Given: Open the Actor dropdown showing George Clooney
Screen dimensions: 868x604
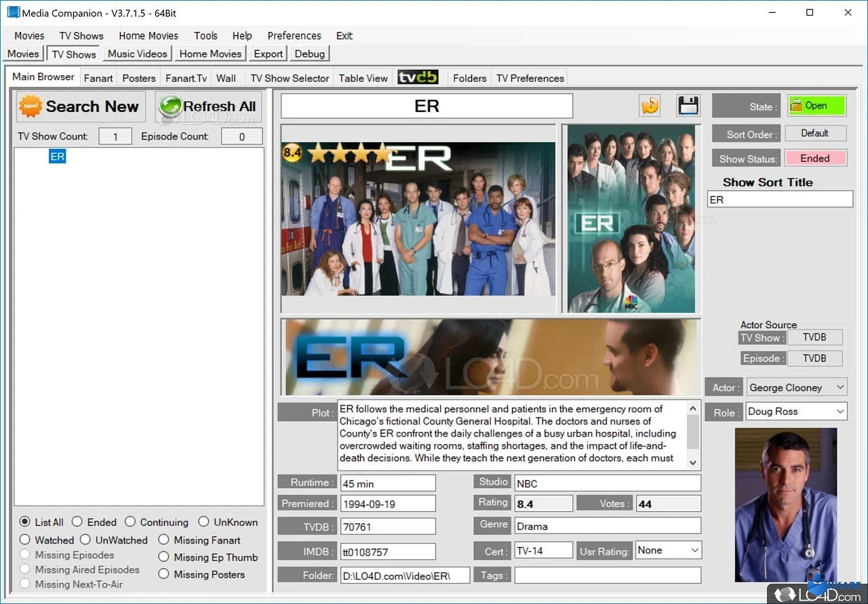Looking at the screenshot, I should click(796, 388).
